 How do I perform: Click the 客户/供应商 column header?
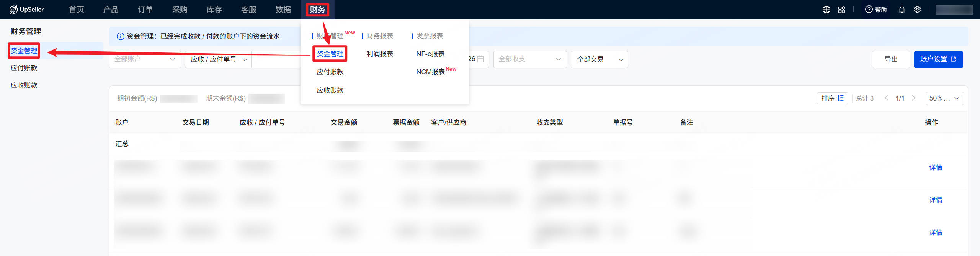tap(449, 122)
